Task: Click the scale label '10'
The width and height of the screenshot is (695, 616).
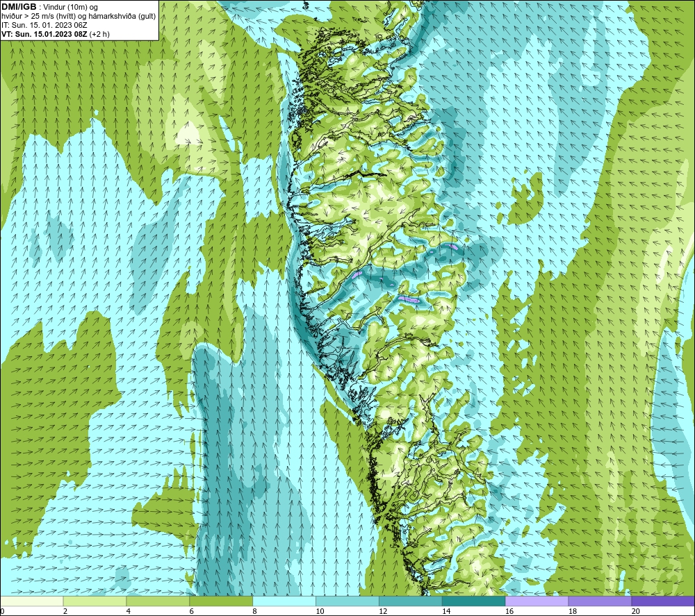Action: point(320,612)
